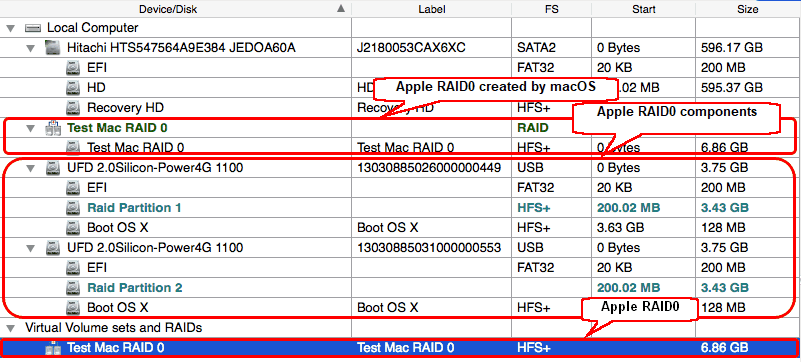Click the 595.37 GB size cell
The image size is (801, 362).
pos(732,88)
